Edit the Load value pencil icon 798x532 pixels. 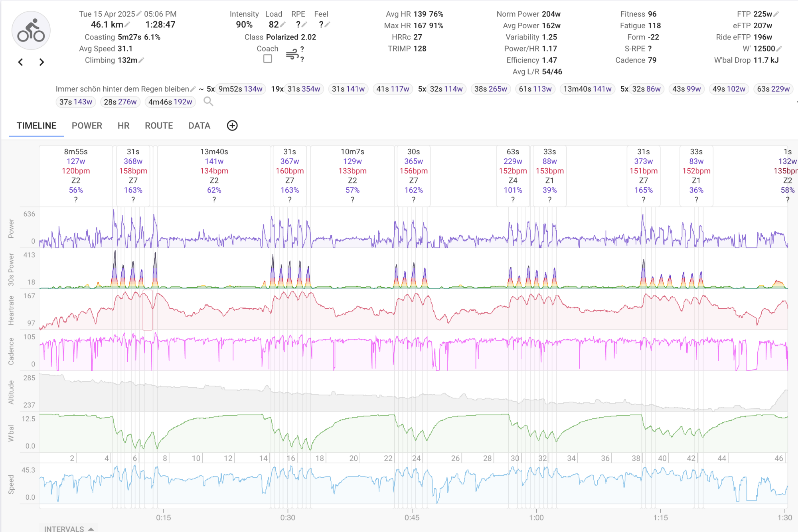click(283, 25)
